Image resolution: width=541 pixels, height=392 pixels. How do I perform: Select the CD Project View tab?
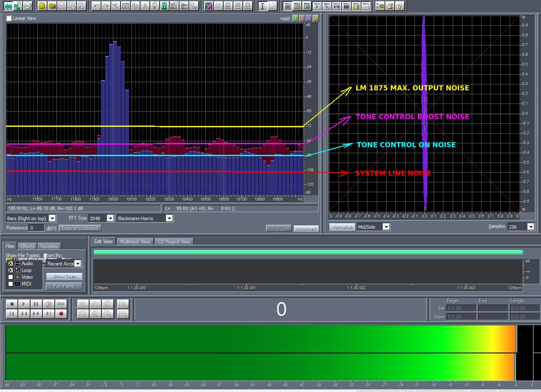tap(174, 241)
